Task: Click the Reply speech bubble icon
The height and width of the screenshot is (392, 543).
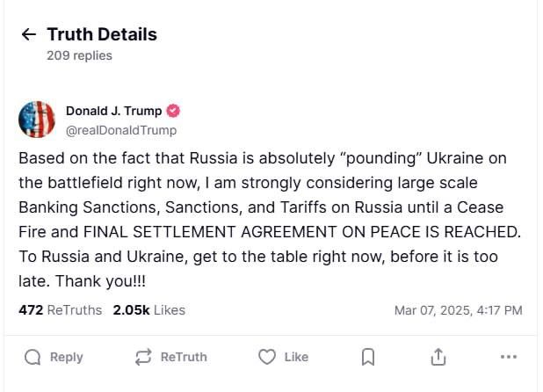Action: coord(33,357)
